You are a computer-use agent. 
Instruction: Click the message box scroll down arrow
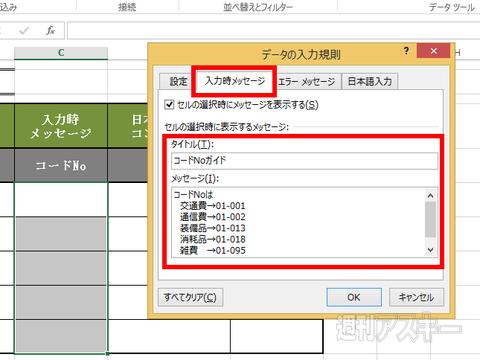coord(431,250)
